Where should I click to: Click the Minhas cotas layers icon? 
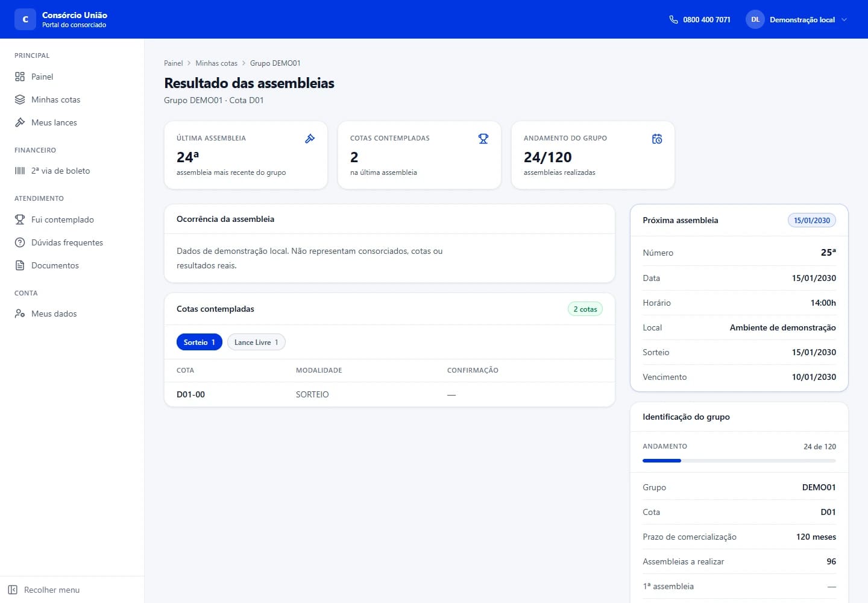pos(20,99)
